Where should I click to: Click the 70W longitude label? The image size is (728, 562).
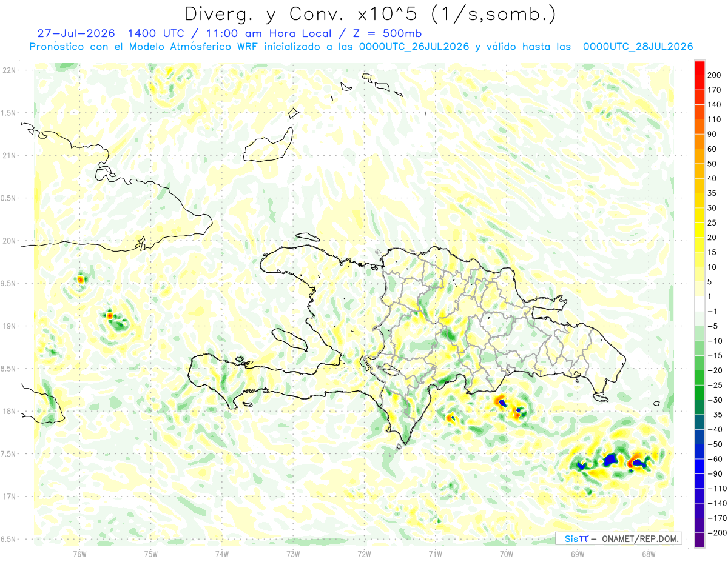506,554
